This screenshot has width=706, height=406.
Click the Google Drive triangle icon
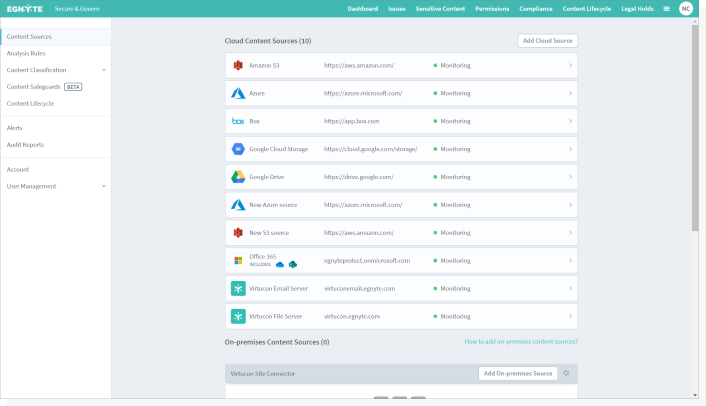click(238, 177)
